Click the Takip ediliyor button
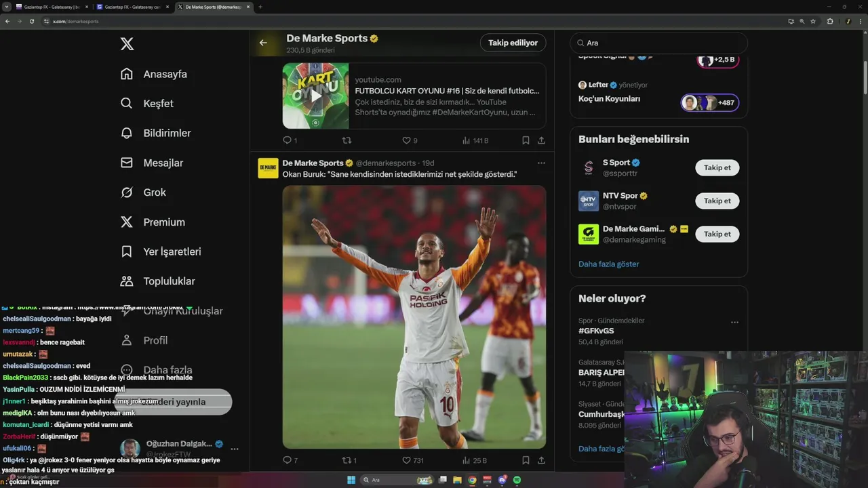The image size is (868, 488). (x=513, y=43)
